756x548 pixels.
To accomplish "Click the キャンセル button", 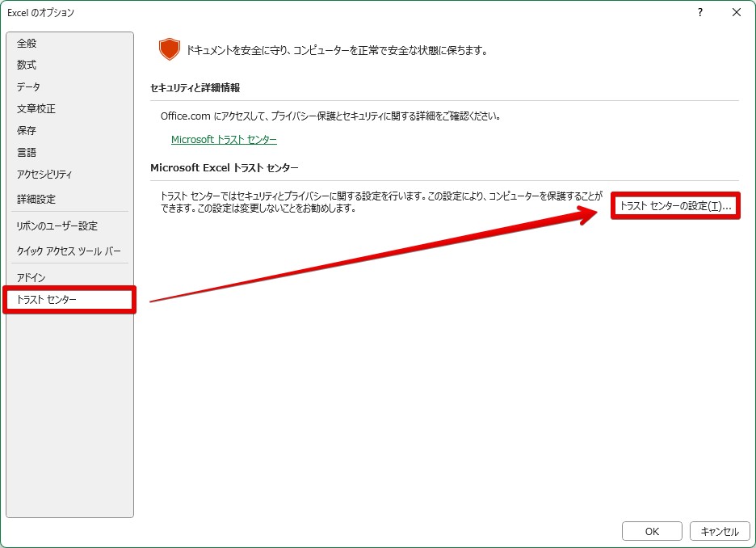I will (720, 531).
